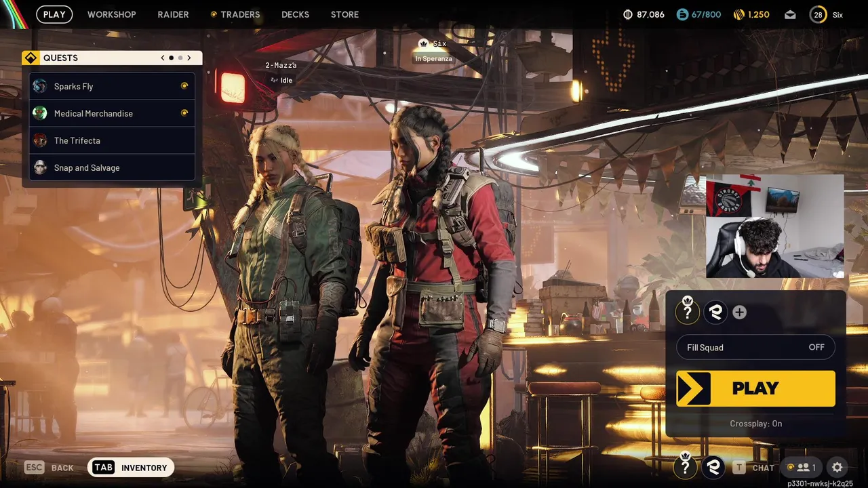Open the level 28 player profile badge

coord(818,14)
